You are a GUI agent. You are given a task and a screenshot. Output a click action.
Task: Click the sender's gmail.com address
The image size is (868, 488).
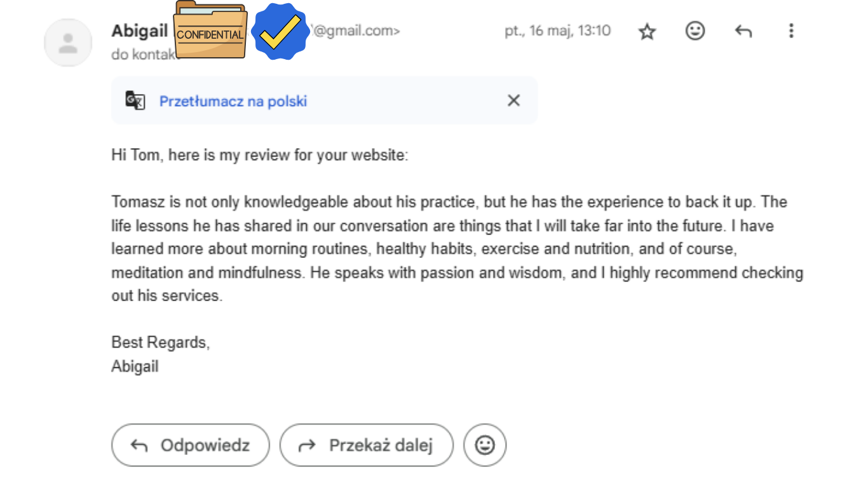pos(355,30)
